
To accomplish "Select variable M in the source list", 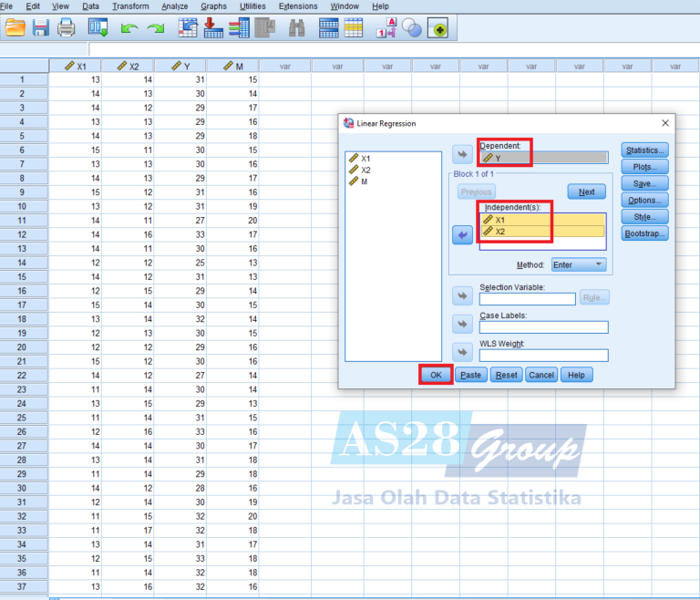I will pyautogui.click(x=365, y=181).
